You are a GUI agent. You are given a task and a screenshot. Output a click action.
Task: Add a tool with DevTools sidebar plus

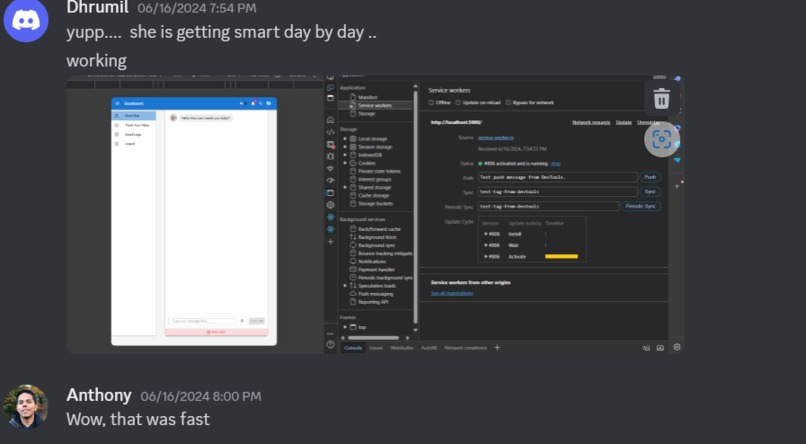(x=330, y=242)
